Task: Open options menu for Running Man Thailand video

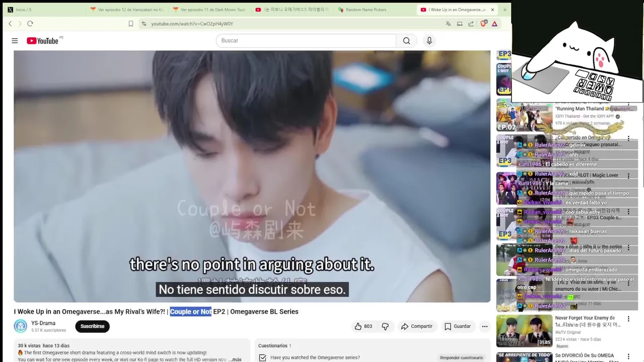Action: 628,104
